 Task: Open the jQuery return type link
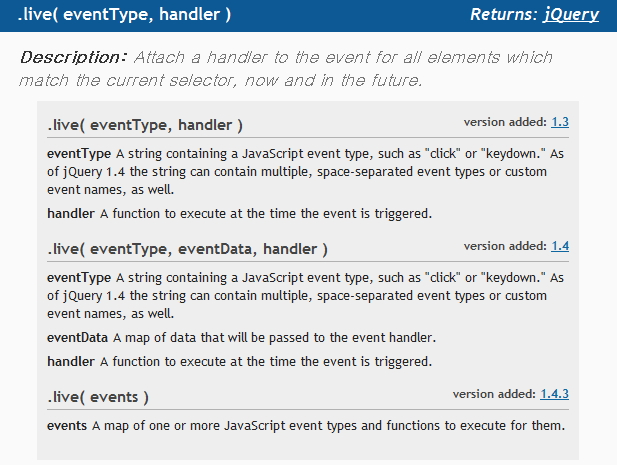(571, 15)
